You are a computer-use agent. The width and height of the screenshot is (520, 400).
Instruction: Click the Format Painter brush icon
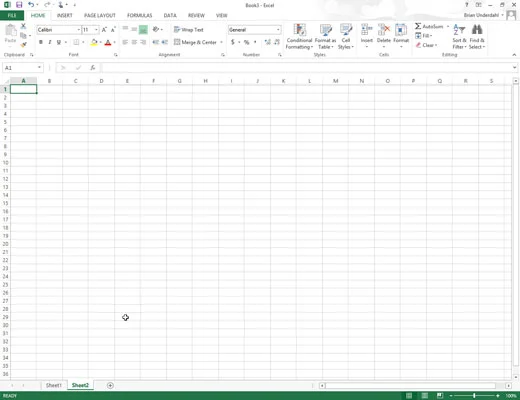23,44
